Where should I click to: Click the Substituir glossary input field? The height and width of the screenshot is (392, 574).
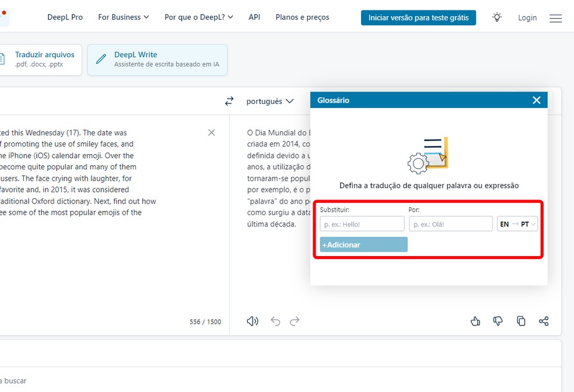coord(362,223)
